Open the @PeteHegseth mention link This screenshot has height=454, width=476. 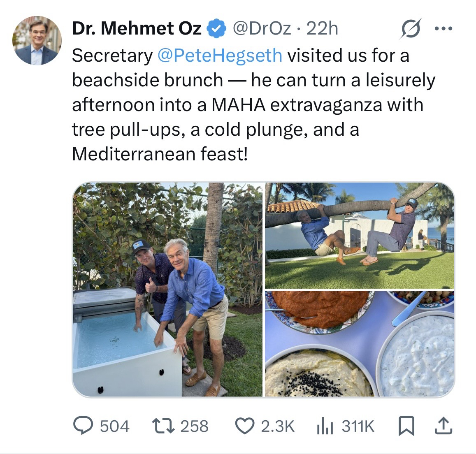coord(220,55)
